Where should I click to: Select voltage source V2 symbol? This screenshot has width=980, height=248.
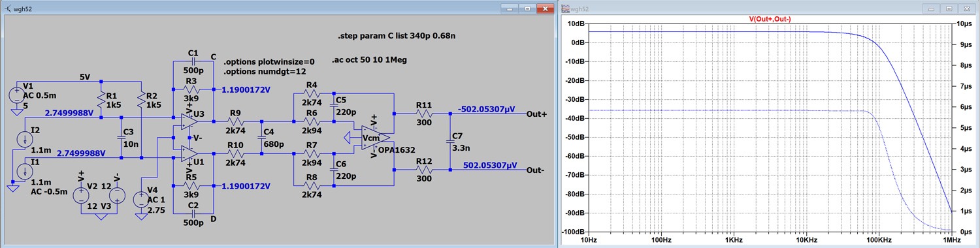click(80, 194)
